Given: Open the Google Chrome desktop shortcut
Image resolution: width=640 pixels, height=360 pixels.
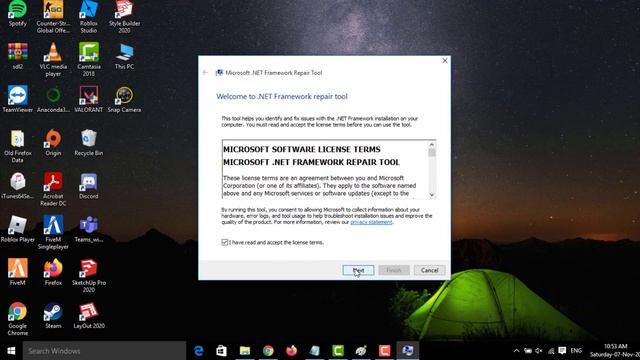Looking at the screenshot, I should [x=18, y=319].
